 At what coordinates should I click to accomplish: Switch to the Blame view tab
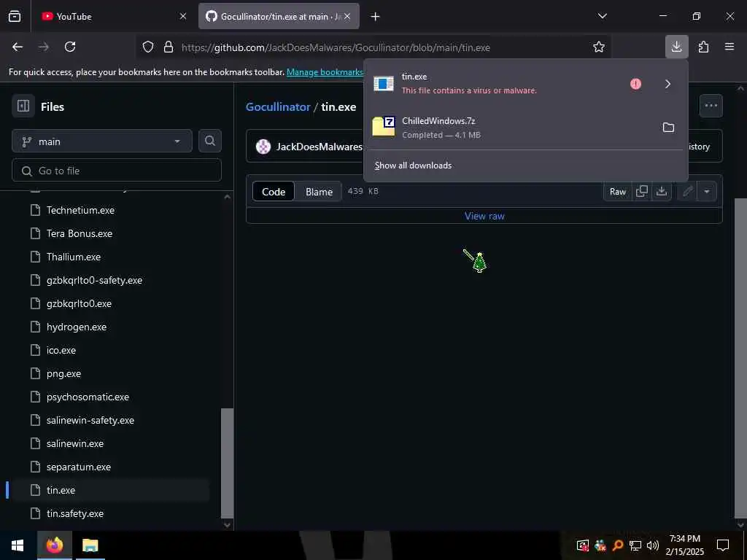click(x=319, y=192)
